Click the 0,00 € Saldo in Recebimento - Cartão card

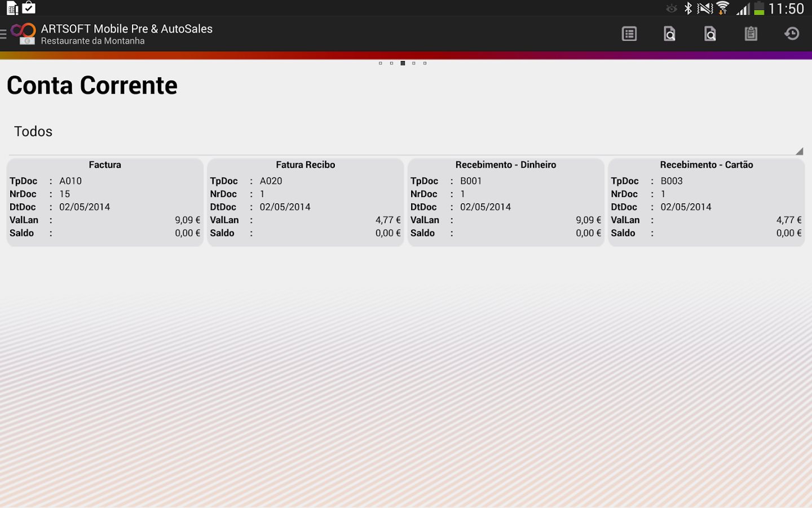tap(789, 233)
